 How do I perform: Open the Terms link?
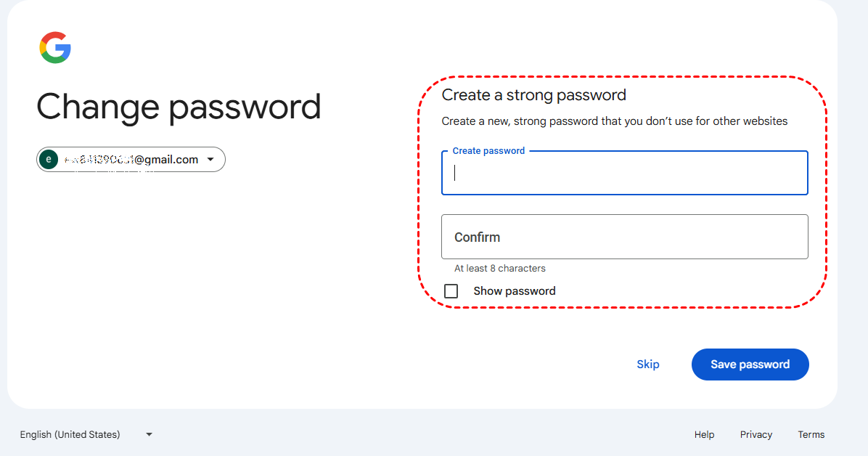click(x=811, y=435)
